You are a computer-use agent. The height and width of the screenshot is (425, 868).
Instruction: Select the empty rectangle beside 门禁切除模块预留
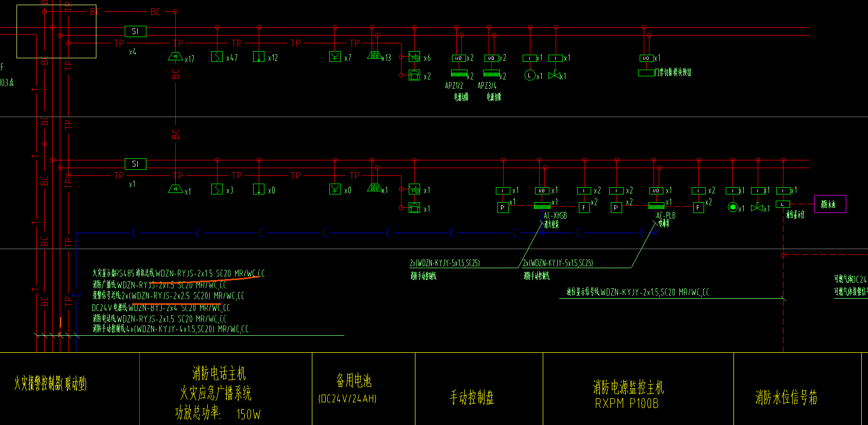[x=646, y=73]
